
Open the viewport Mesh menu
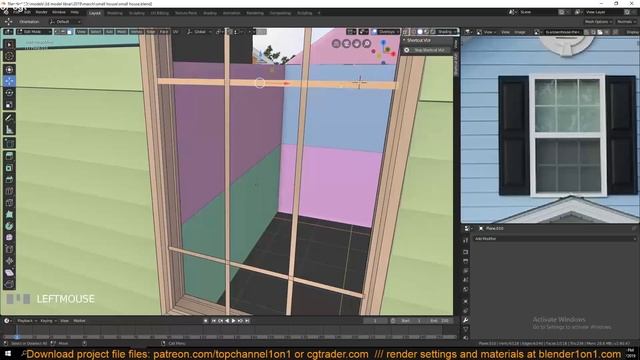pos(122,32)
